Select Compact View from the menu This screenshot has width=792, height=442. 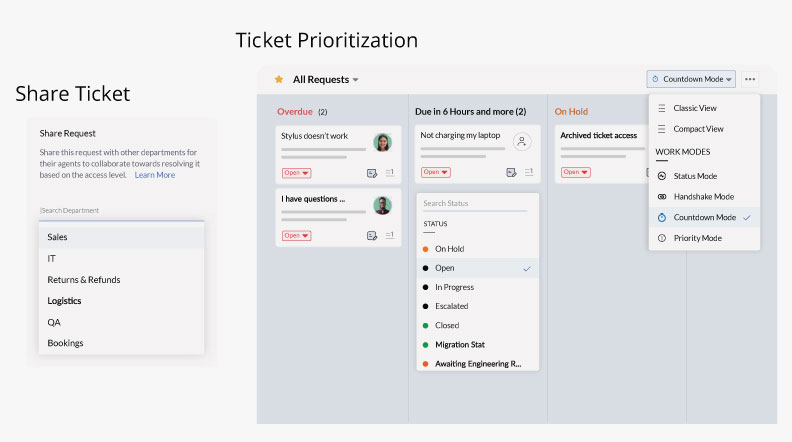tap(698, 129)
